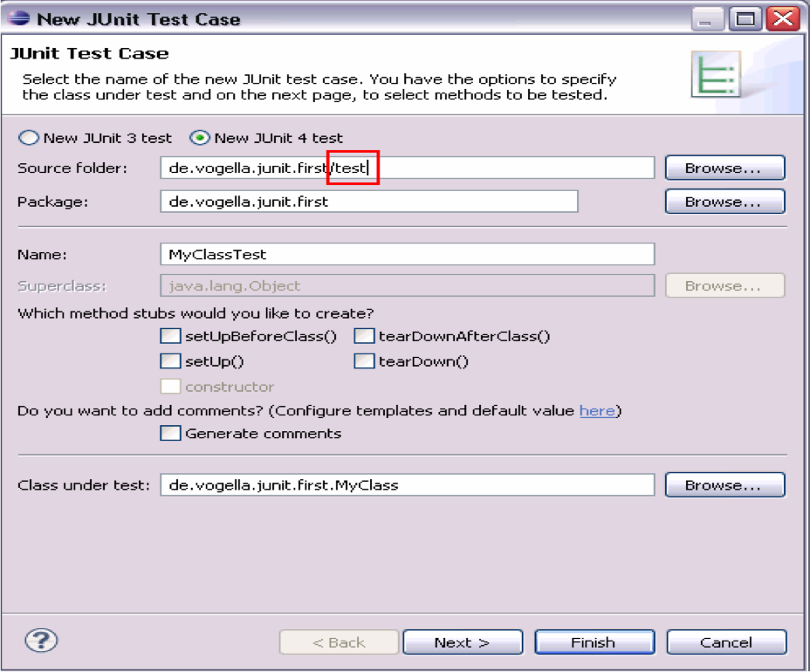Check the tearDownAfterClass() stub box
The height and width of the screenshot is (672, 810).
pos(364,336)
